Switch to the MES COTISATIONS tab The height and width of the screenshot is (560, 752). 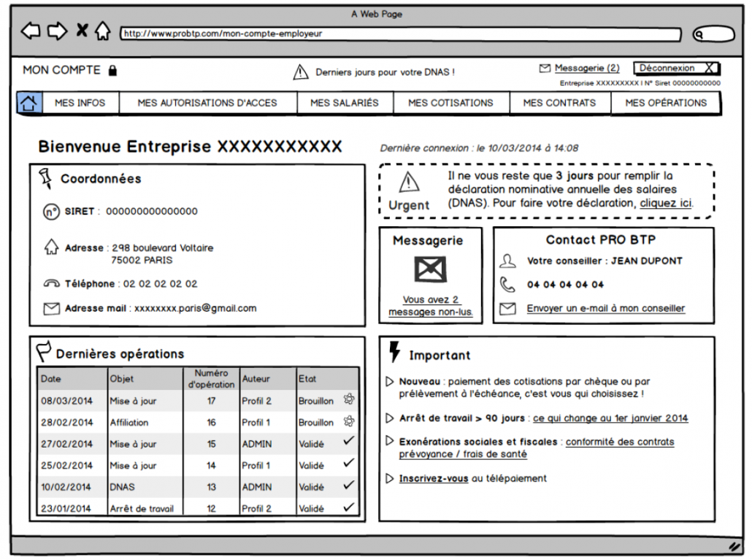point(450,103)
